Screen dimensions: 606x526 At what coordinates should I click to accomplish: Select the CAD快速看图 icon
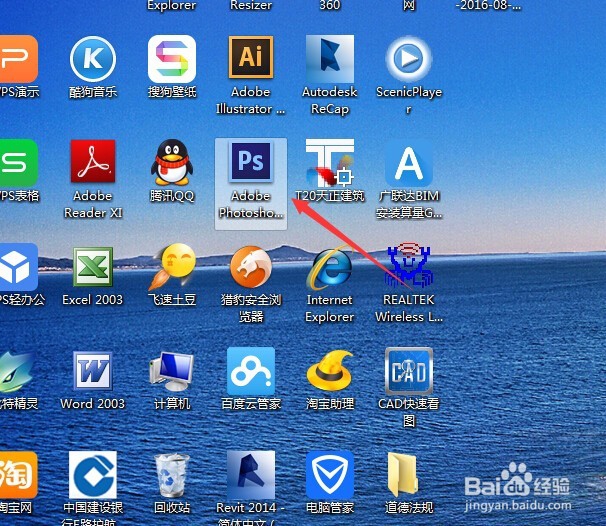pyautogui.click(x=409, y=371)
